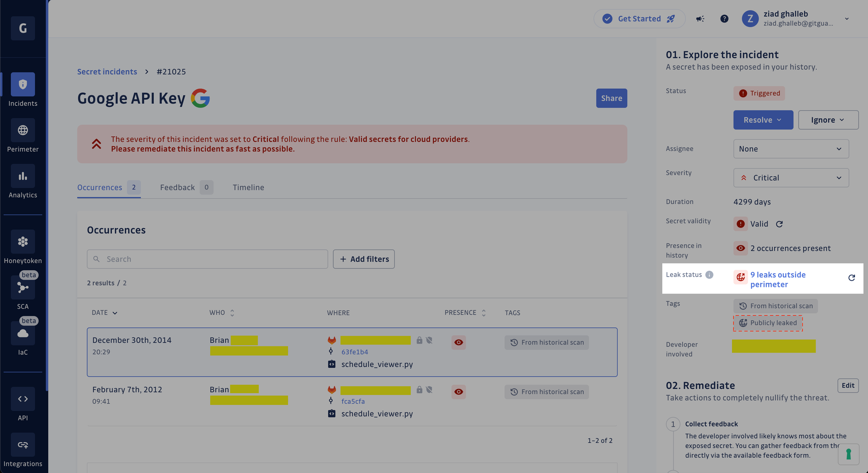868x473 pixels.
Task: Switch to the Timeline tab
Action: (248, 187)
